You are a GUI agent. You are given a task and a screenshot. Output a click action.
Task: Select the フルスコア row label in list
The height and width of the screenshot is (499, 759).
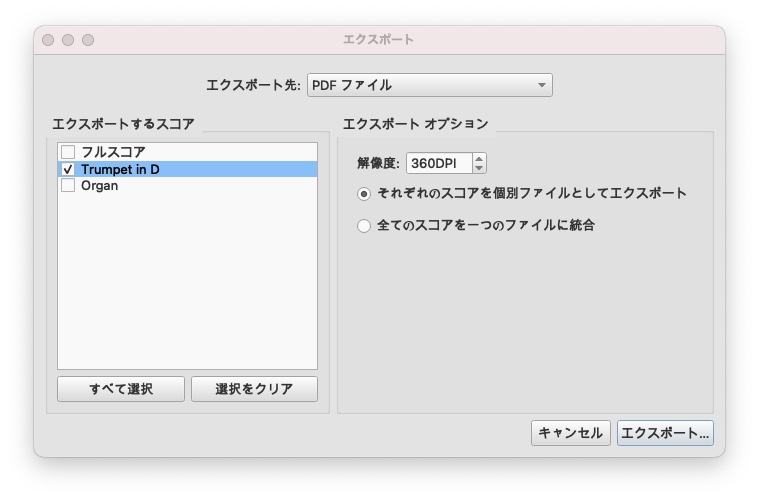[x=113, y=152]
